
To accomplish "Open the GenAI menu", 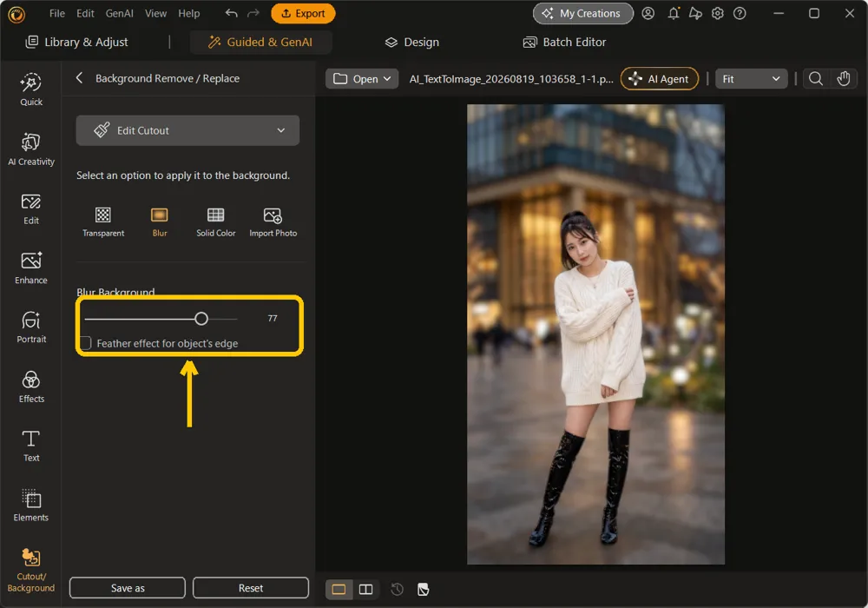I will tap(119, 13).
